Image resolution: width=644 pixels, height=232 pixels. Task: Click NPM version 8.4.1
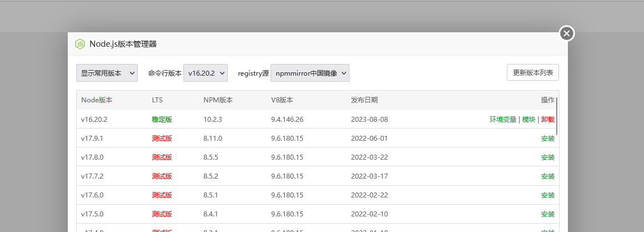(x=211, y=214)
